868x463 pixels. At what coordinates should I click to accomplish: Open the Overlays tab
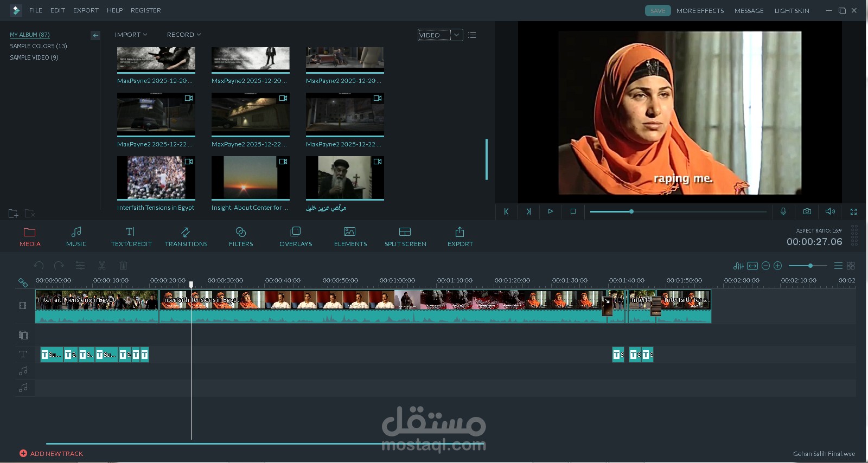point(296,237)
